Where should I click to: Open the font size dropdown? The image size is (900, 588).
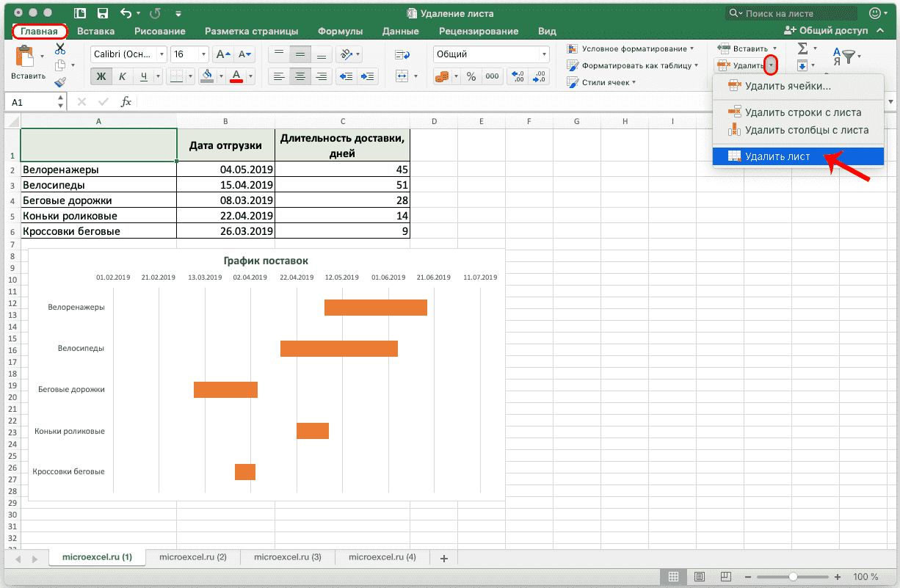[203, 54]
